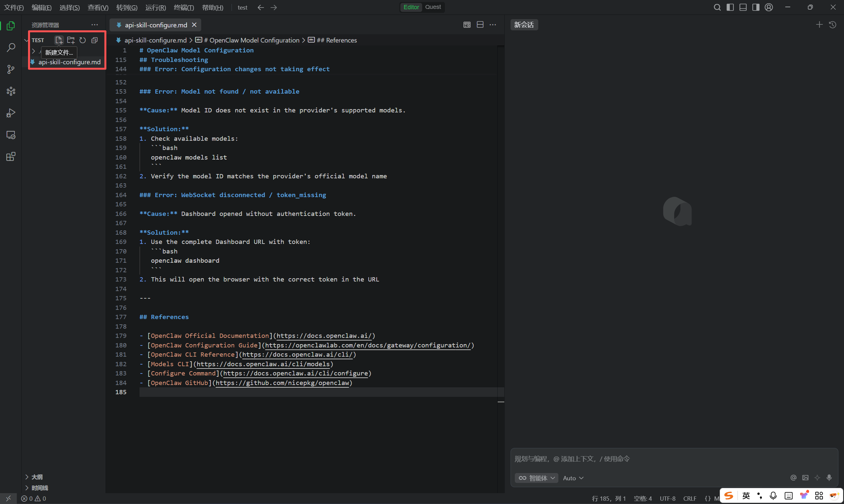Viewport: 844px width, 504px height.
Task: Select the api-skill-configure.md editor tab
Action: 156,25
